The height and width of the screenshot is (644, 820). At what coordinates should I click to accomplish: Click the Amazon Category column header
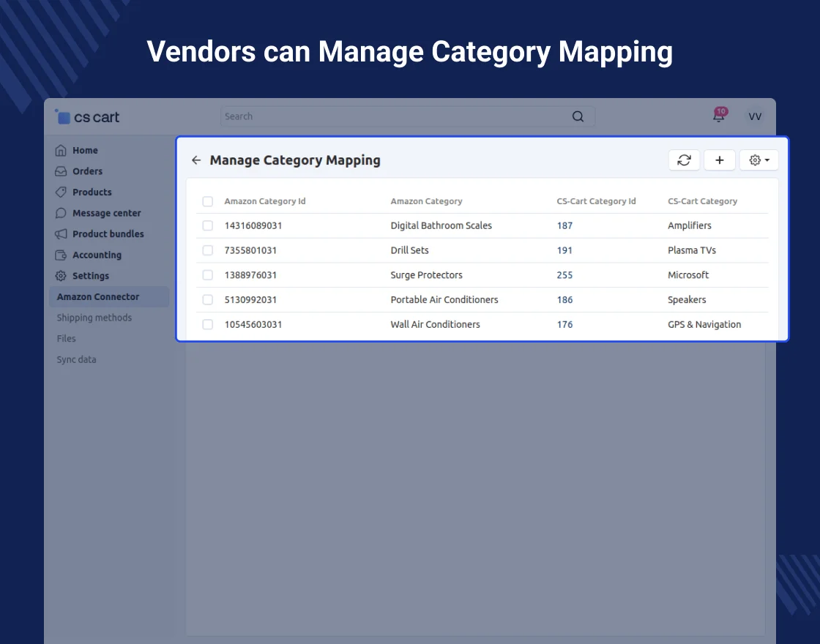click(426, 201)
